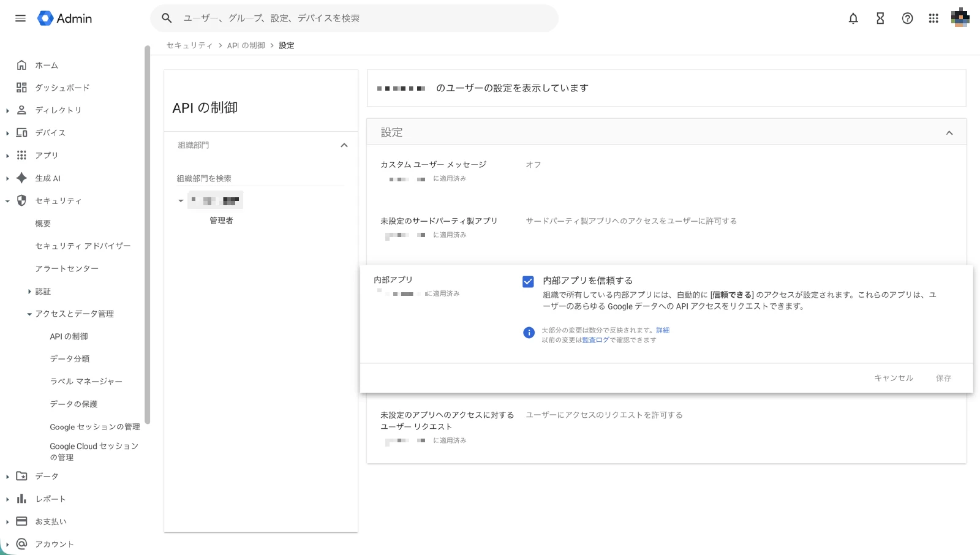Select the ダッシュボード dashboard icon
This screenshot has height=555, width=980.
[21, 87]
